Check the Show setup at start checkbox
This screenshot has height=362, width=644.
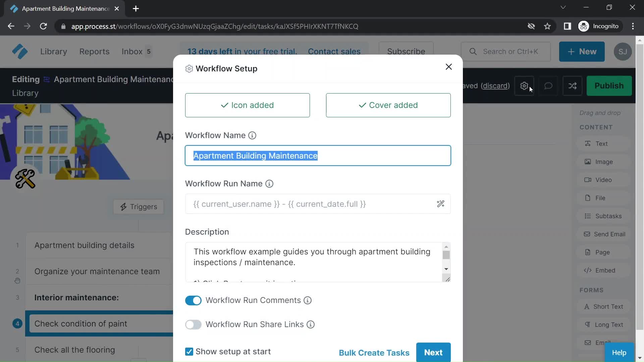[x=189, y=351]
